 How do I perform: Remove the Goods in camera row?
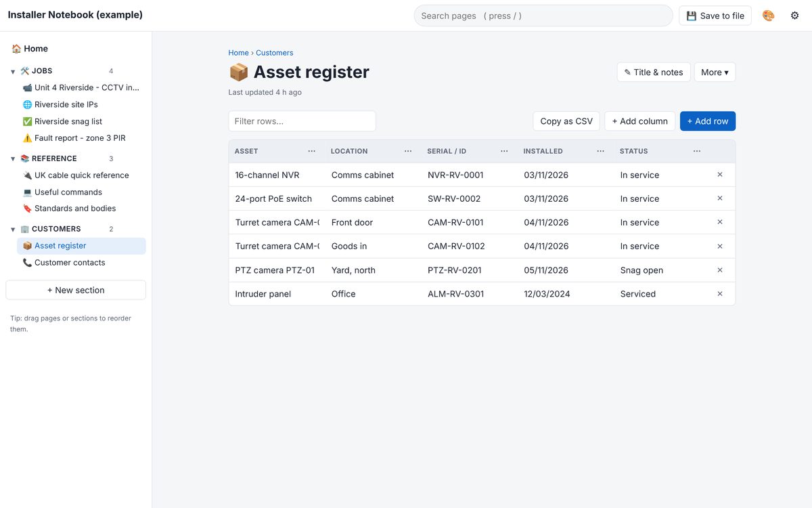(720, 246)
